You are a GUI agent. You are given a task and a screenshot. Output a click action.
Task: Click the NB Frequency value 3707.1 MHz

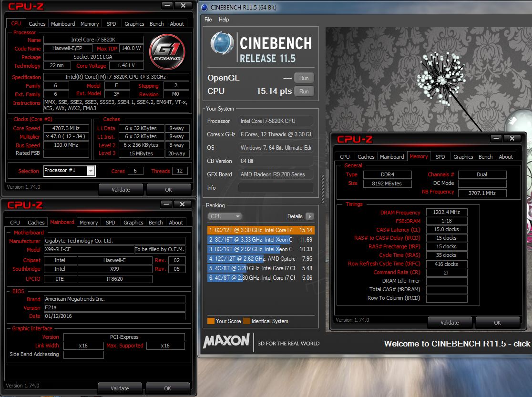click(x=482, y=193)
